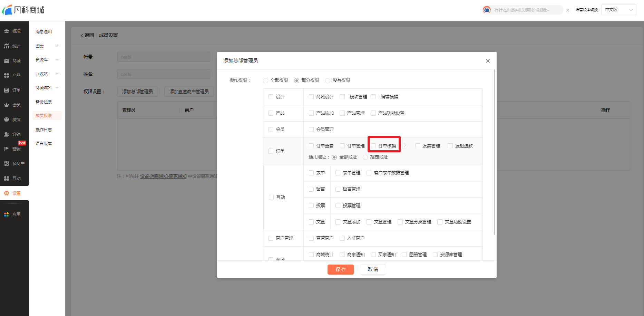
Task: Check the 产品功能设置 checkbox
Action: pos(373,113)
